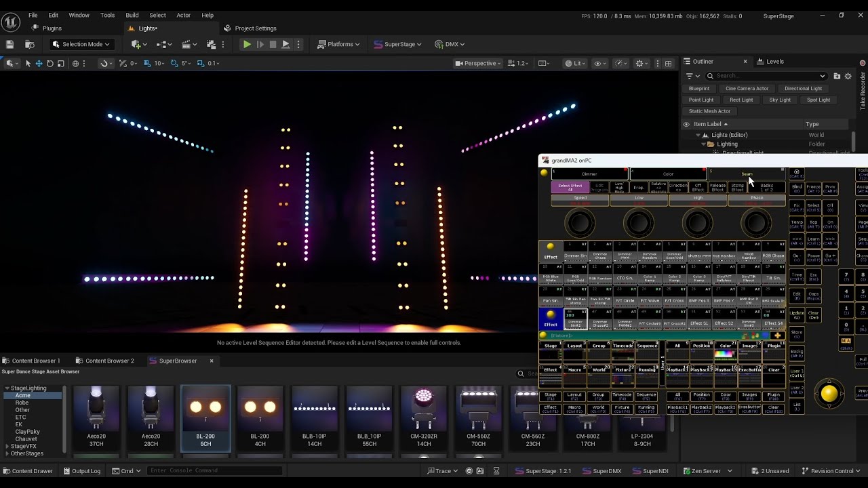Toggle surface snapping icon
This screenshot has height=488, width=868.
[x=104, y=63]
